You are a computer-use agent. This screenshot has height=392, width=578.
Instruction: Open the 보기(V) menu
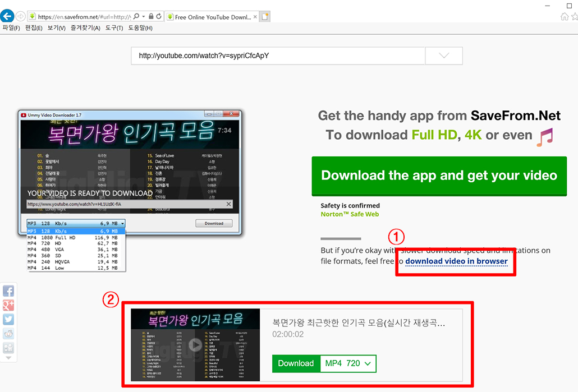point(57,28)
